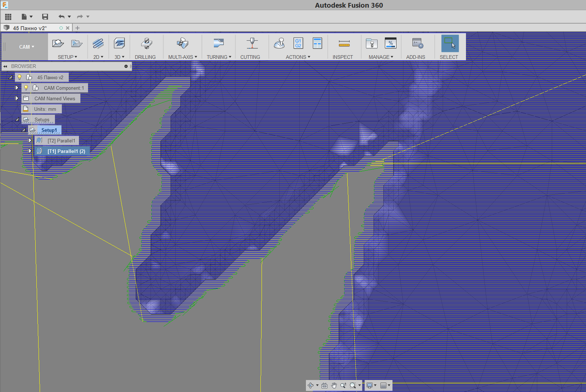Screen dimensions: 586x392
Task: Click the Measure ruler icon
Action: pos(344,44)
